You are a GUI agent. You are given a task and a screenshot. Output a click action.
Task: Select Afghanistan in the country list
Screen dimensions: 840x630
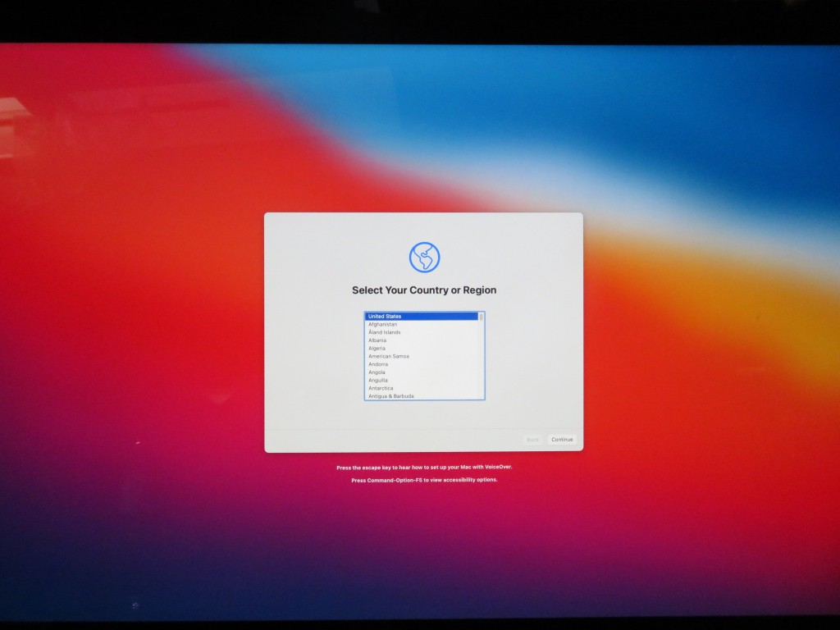(x=422, y=324)
